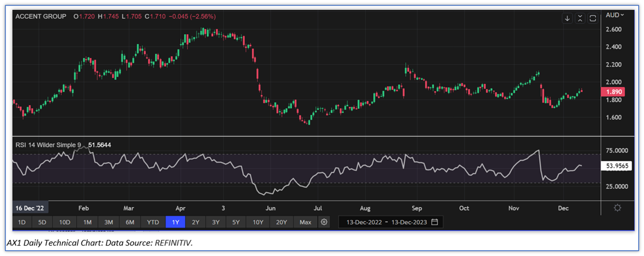The image size is (644, 256).
Task: Select the 1D time range
Action: [21, 222]
